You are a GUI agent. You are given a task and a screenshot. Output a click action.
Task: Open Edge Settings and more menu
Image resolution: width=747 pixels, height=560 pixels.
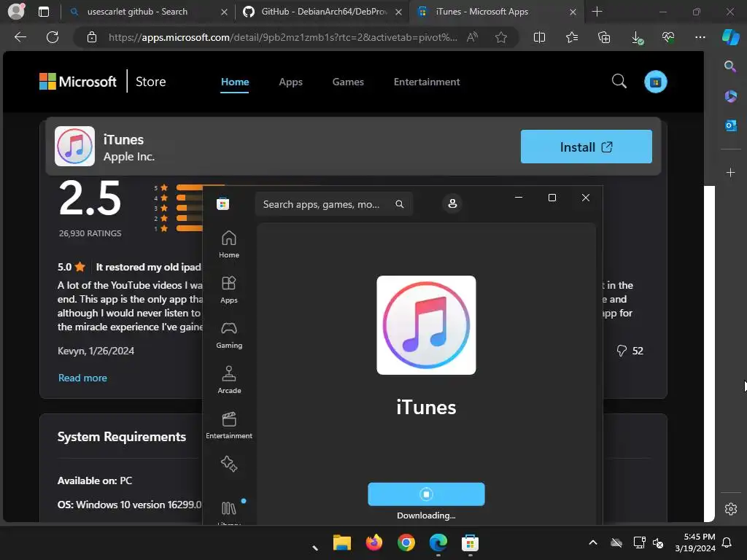tap(700, 37)
